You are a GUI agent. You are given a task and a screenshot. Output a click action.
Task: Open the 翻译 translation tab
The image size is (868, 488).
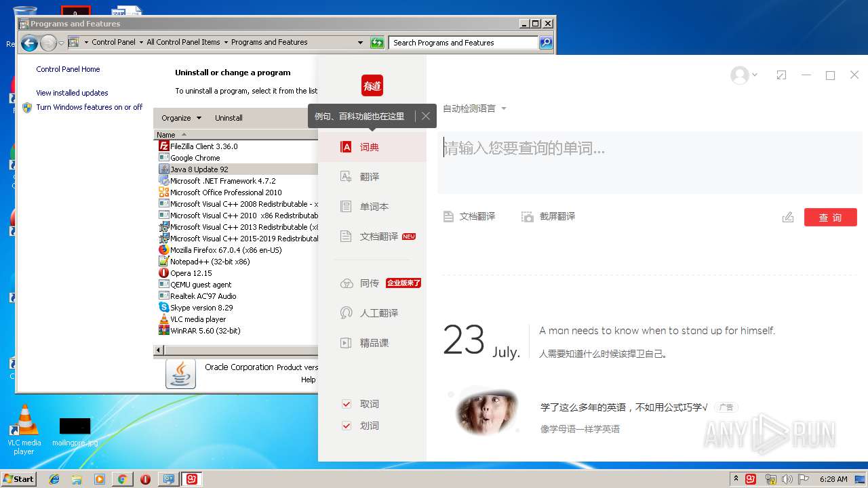(x=372, y=177)
